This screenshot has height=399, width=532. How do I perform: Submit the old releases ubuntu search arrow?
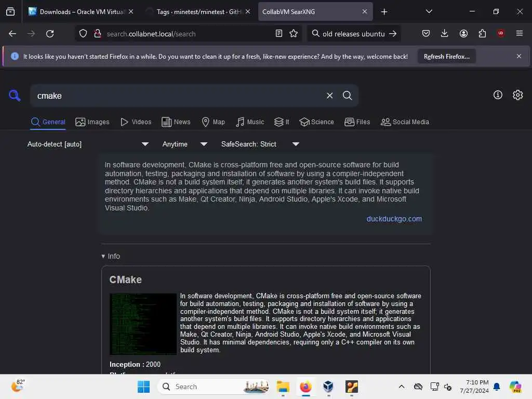(x=393, y=34)
